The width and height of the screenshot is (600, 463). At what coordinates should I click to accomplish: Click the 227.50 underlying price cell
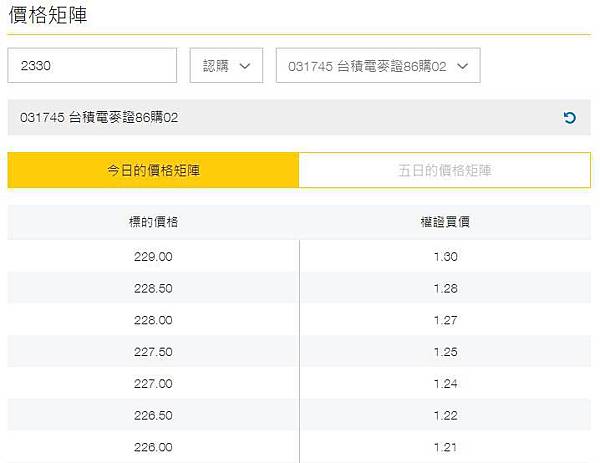coord(153,352)
